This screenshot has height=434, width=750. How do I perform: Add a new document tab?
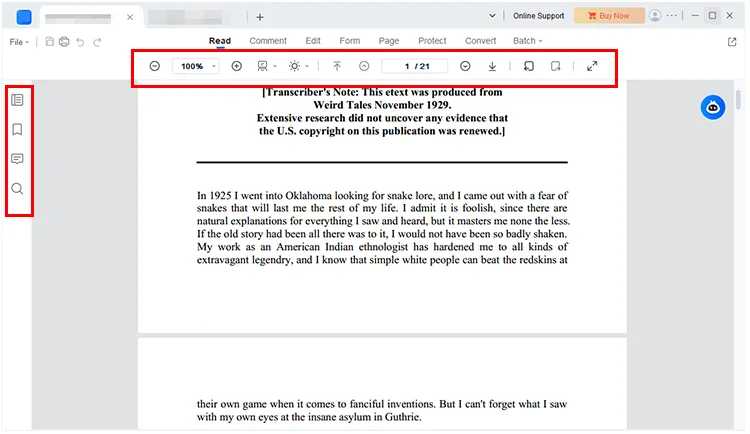(x=260, y=17)
